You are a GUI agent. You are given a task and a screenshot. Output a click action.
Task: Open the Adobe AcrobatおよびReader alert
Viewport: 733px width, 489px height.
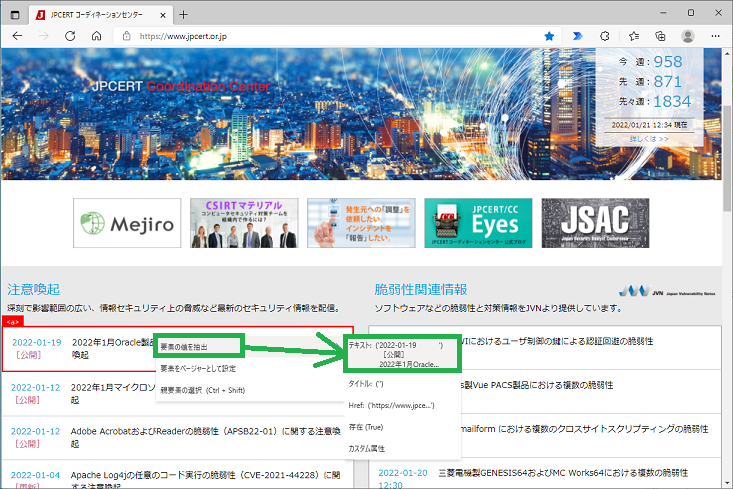177,437
